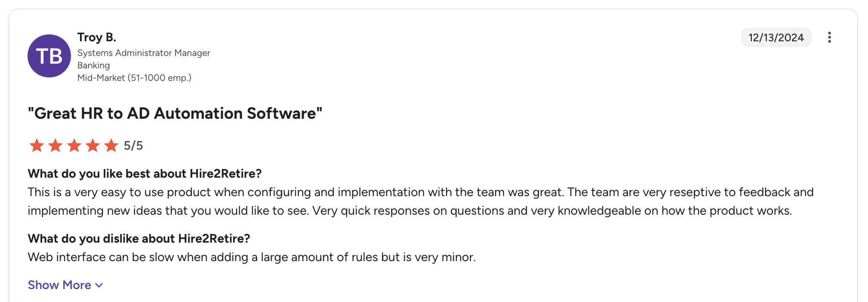
Task: Expand review using Show More chevron arrow
Action: pyautogui.click(x=99, y=285)
